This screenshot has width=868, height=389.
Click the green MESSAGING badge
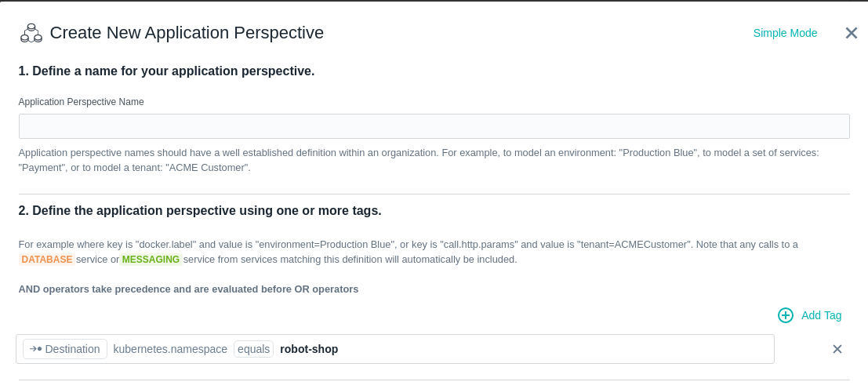(151, 260)
